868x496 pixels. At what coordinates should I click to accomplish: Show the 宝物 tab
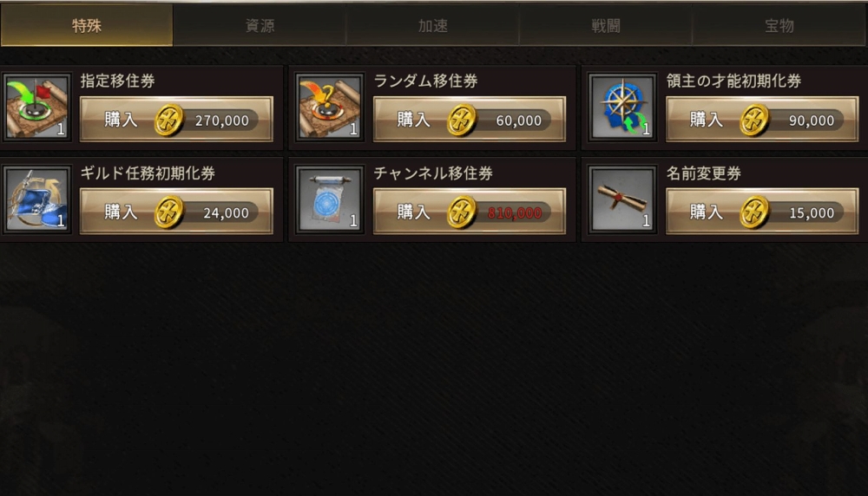point(779,25)
